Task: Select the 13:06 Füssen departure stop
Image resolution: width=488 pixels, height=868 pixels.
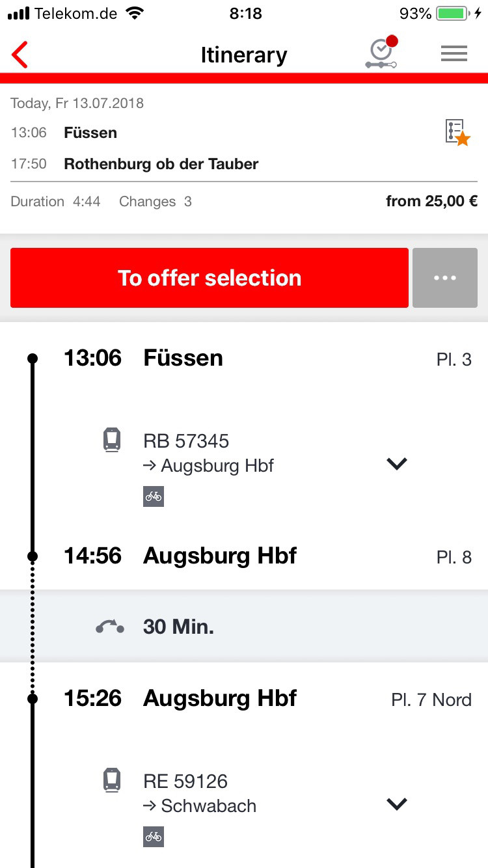Action: pyautogui.click(x=244, y=359)
